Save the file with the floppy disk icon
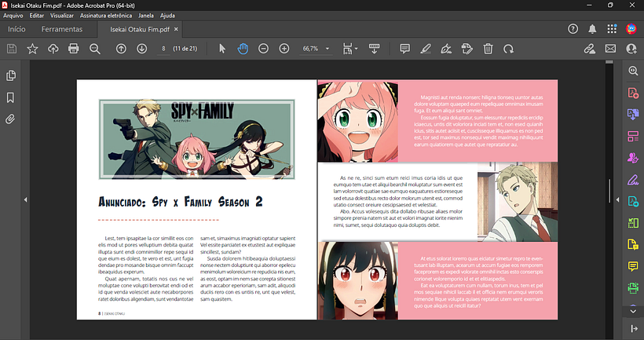The image size is (644, 340). click(x=12, y=49)
